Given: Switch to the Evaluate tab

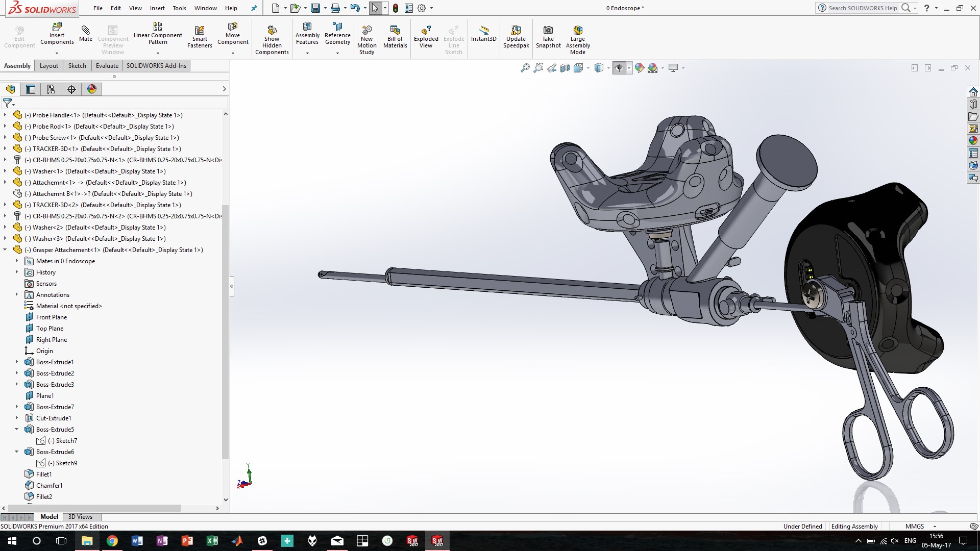Looking at the screenshot, I should point(107,65).
